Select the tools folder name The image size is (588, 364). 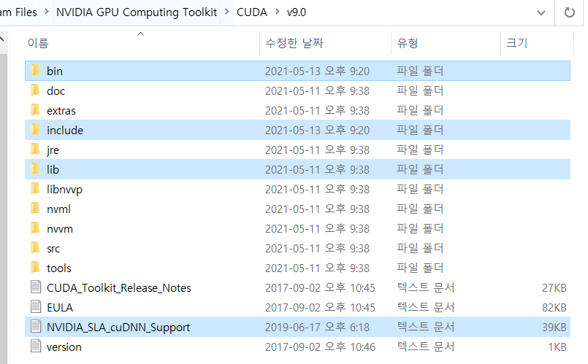click(x=59, y=268)
